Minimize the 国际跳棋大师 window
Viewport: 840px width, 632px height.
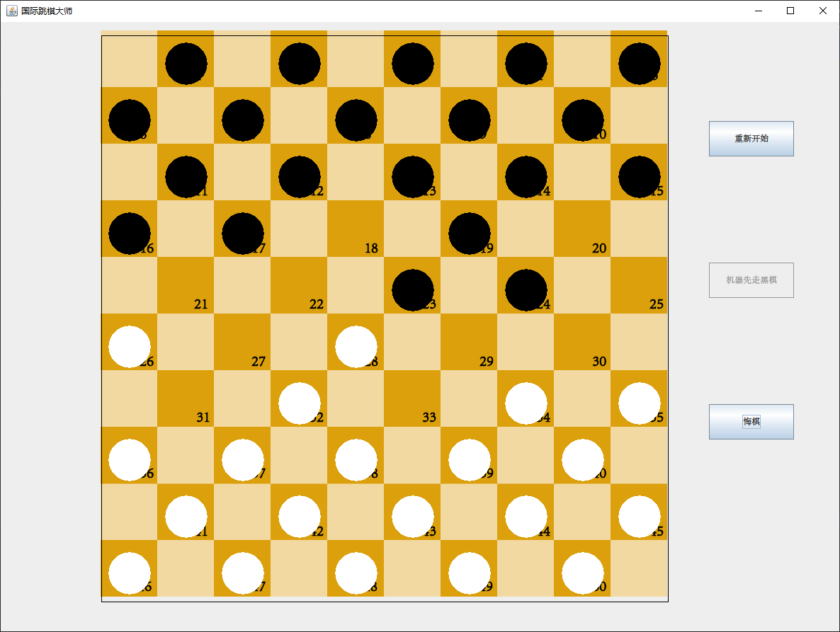tap(758, 11)
